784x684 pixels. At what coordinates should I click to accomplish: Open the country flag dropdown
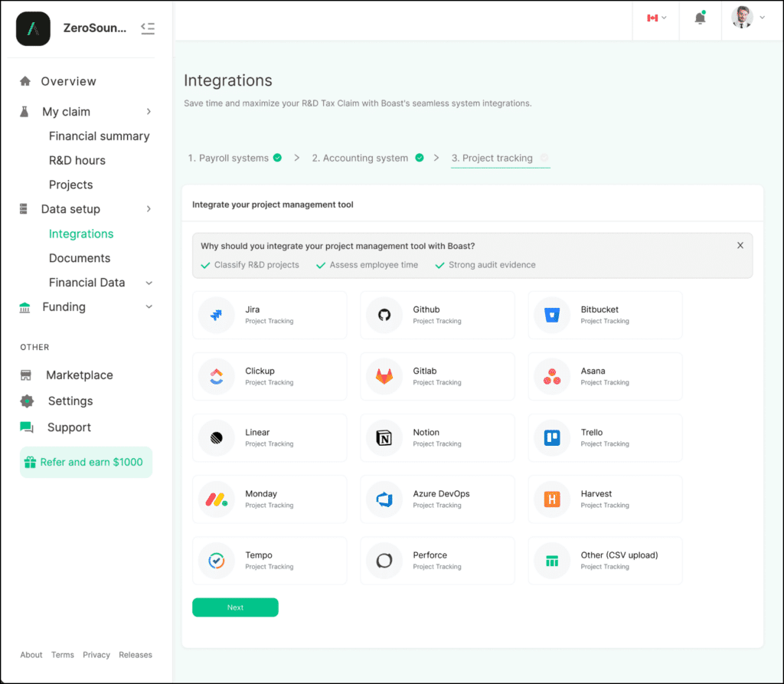[656, 18]
